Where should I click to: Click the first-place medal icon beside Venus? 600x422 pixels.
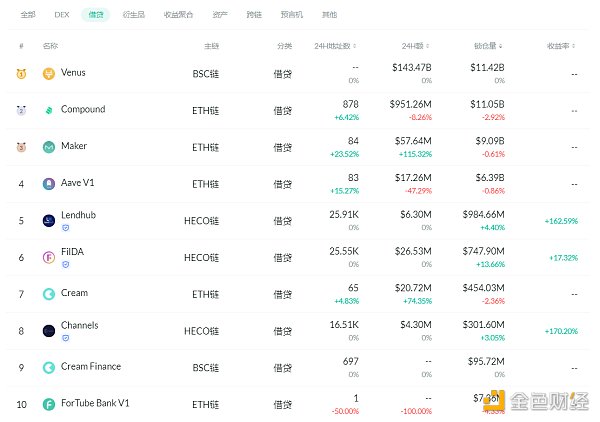(21, 73)
